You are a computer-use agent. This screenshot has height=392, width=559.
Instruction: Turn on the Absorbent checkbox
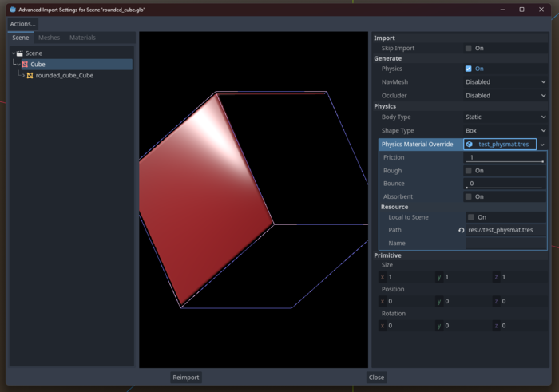point(469,196)
